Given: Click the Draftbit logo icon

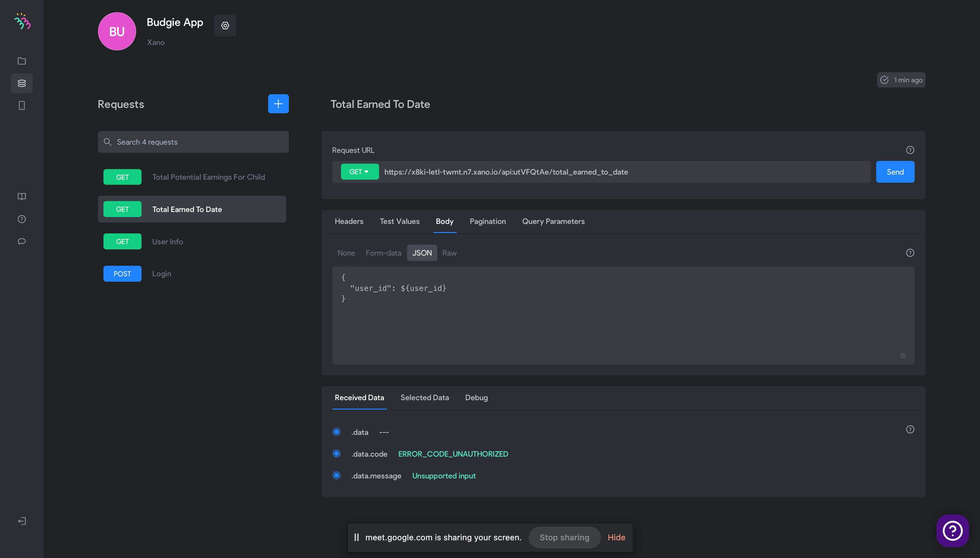Looking at the screenshot, I should tap(22, 21).
